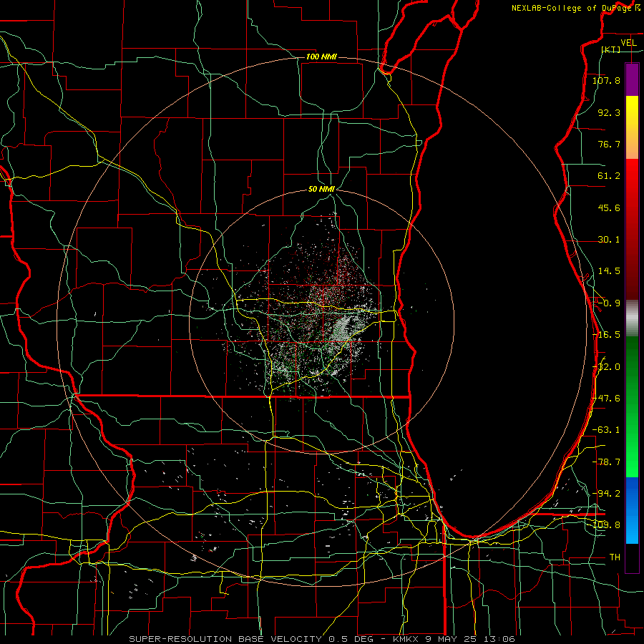Click the 45.6 legend value

tap(609, 208)
